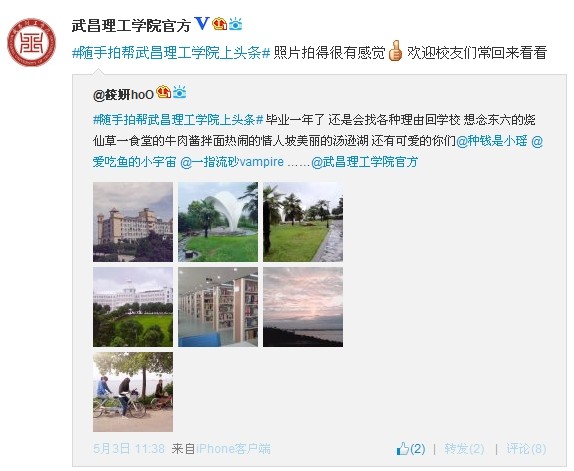This screenshot has width=574, height=471.
Task: Click the thumbs-up emoji in the post text
Action: [395, 51]
